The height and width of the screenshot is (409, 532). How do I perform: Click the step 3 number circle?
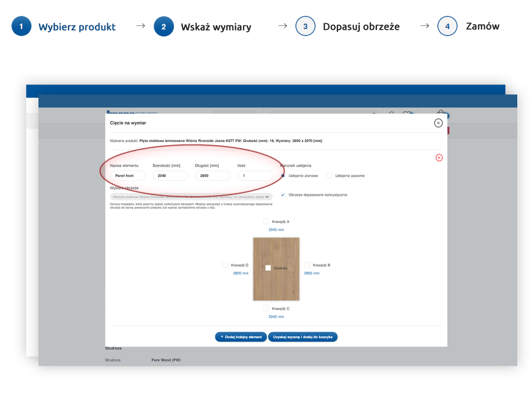point(305,26)
